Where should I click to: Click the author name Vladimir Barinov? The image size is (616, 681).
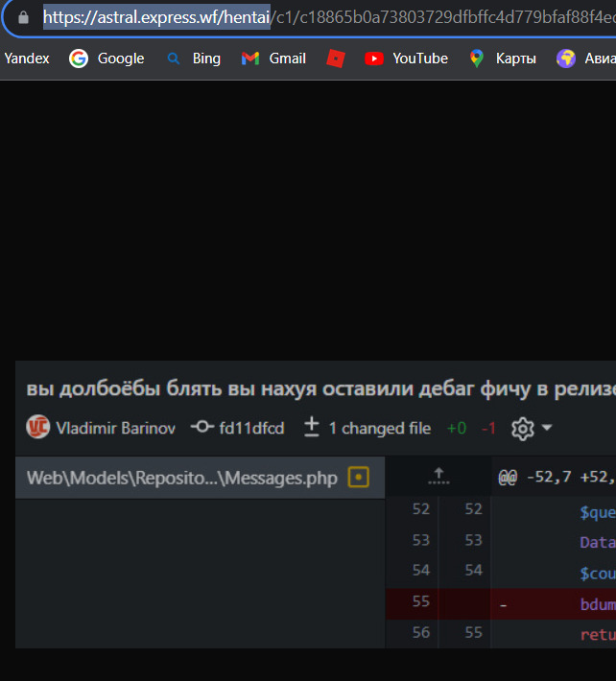tap(115, 428)
